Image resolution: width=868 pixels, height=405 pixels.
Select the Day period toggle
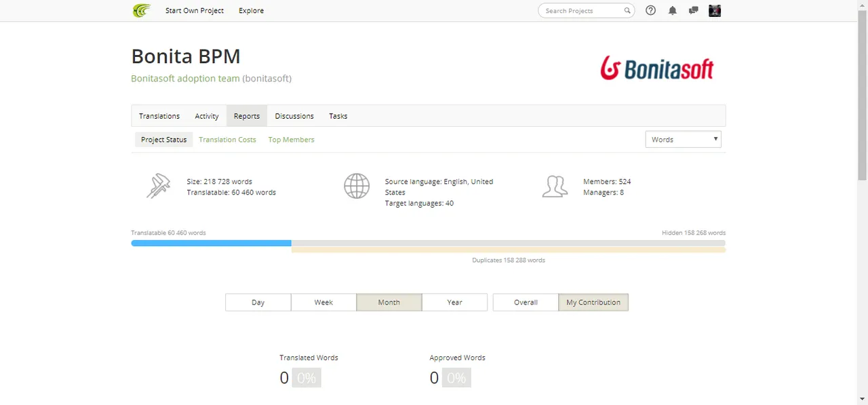(258, 302)
